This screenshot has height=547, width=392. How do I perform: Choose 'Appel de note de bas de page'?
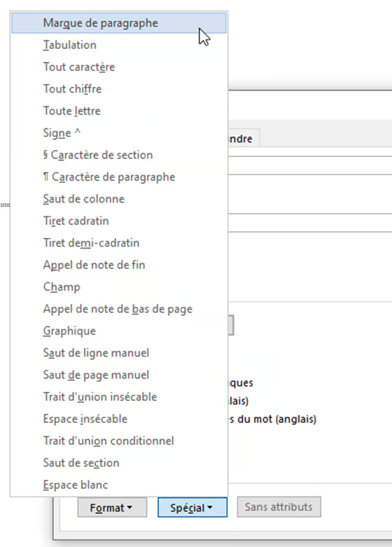[117, 309]
